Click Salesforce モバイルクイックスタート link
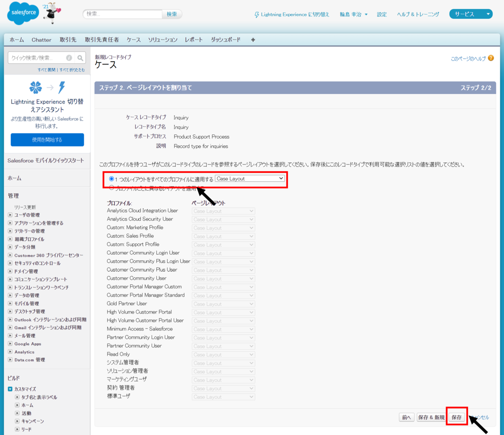Viewport: 504px width, 435px height. pos(46,160)
